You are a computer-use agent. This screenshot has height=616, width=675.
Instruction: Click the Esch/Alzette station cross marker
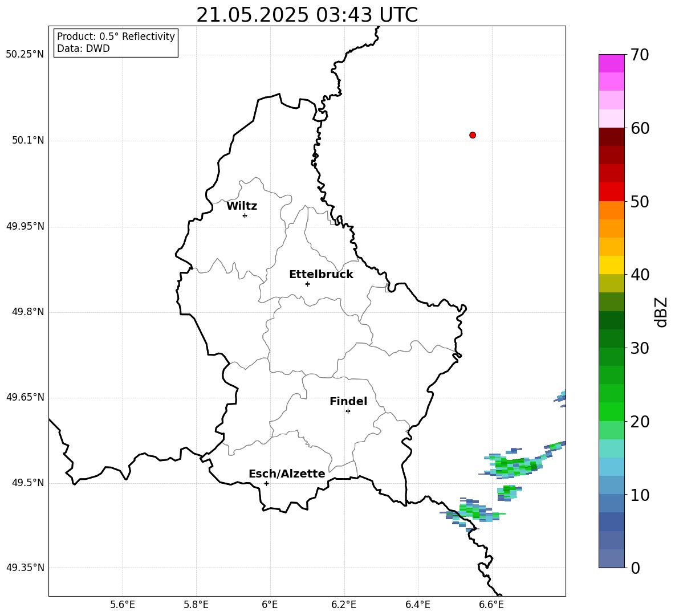point(266,483)
